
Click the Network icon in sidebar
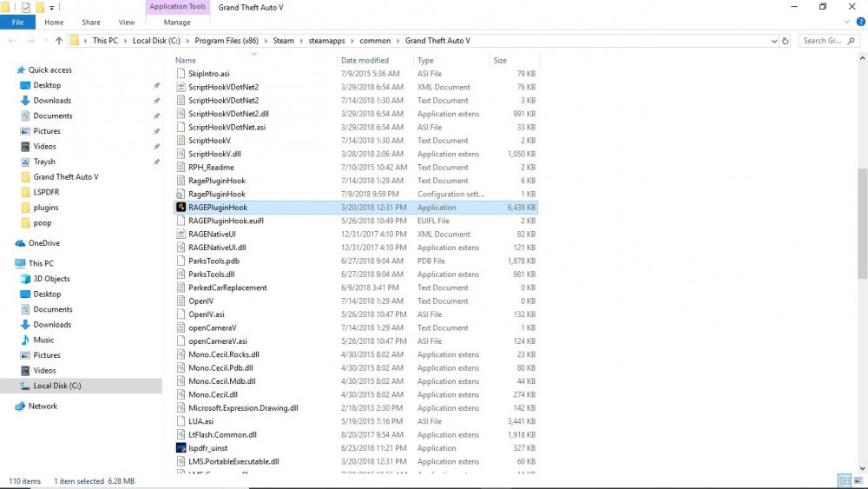coord(21,406)
